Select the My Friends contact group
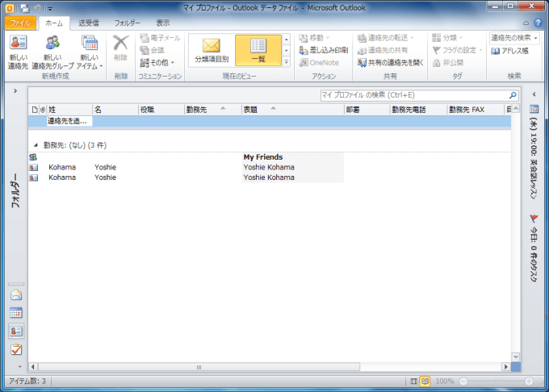 (x=263, y=157)
